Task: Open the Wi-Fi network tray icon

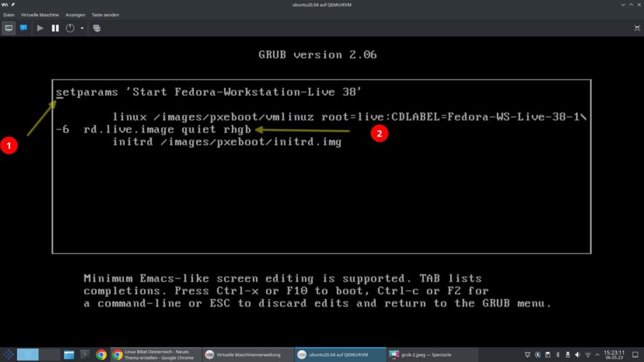Action: coord(588,354)
